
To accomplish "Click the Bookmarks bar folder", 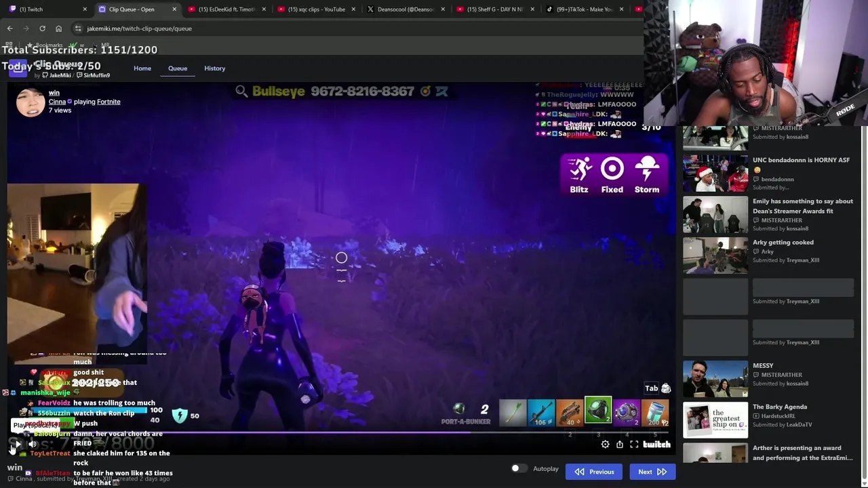I will click(x=45, y=45).
